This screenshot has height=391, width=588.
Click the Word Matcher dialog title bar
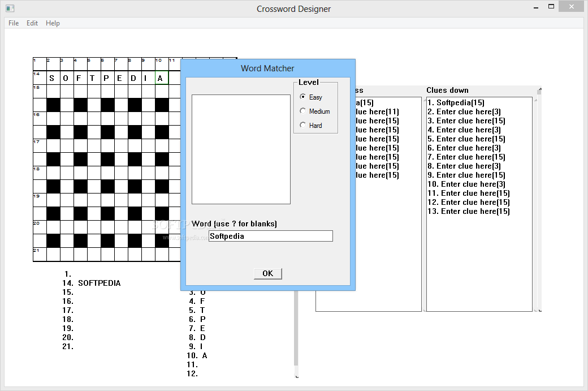268,68
